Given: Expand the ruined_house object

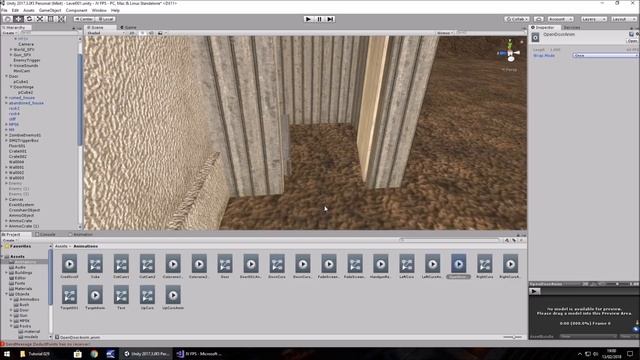Looking at the screenshot, I should 7,98.
